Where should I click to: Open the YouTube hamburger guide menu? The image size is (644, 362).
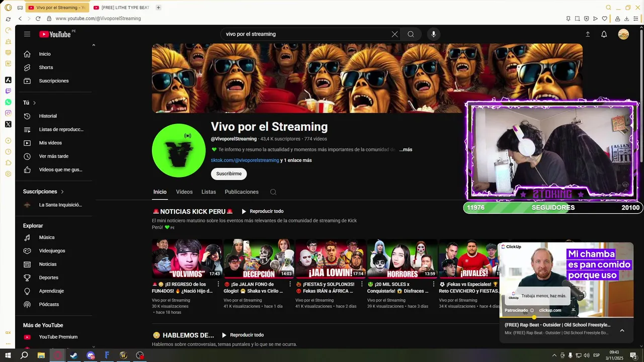point(27,34)
